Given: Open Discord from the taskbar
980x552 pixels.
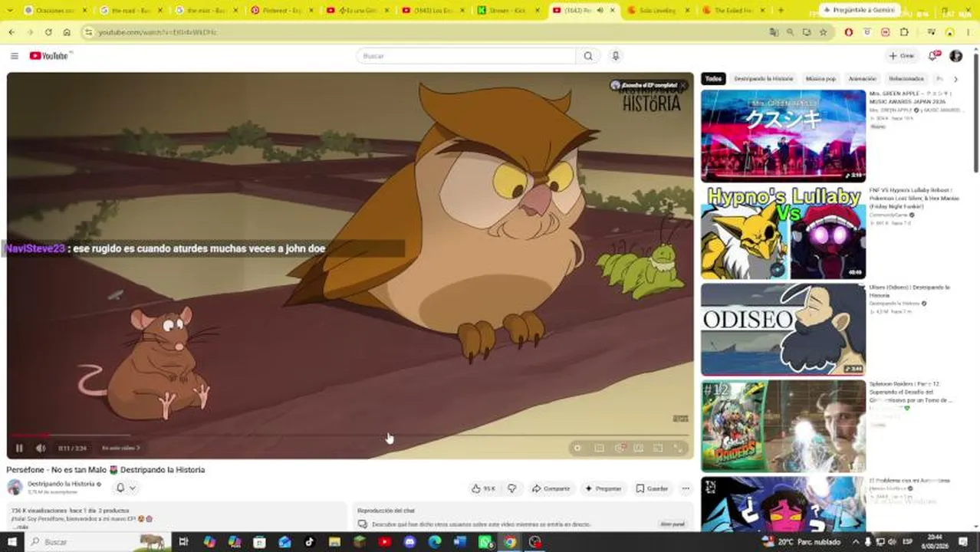Looking at the screenshot, I should tap(409, 542).
